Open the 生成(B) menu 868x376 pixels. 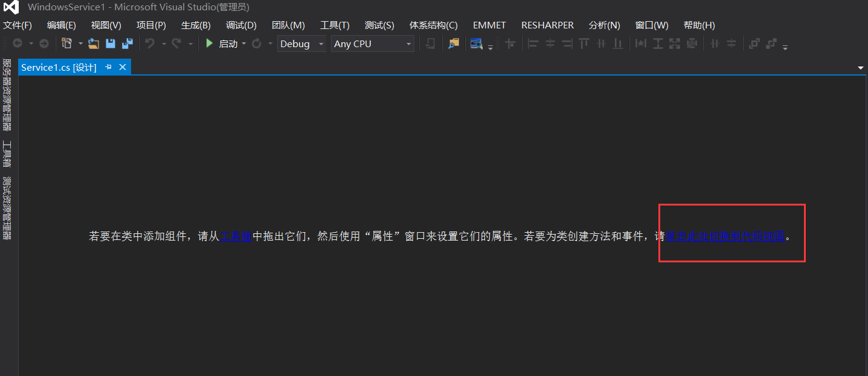pos(196,25)
